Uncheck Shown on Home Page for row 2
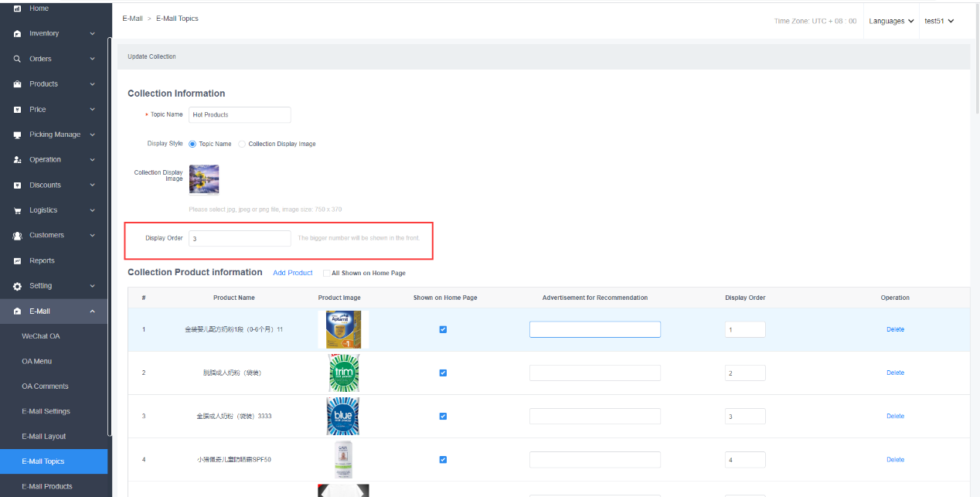 pyautogui.click(x=443, y=373)
